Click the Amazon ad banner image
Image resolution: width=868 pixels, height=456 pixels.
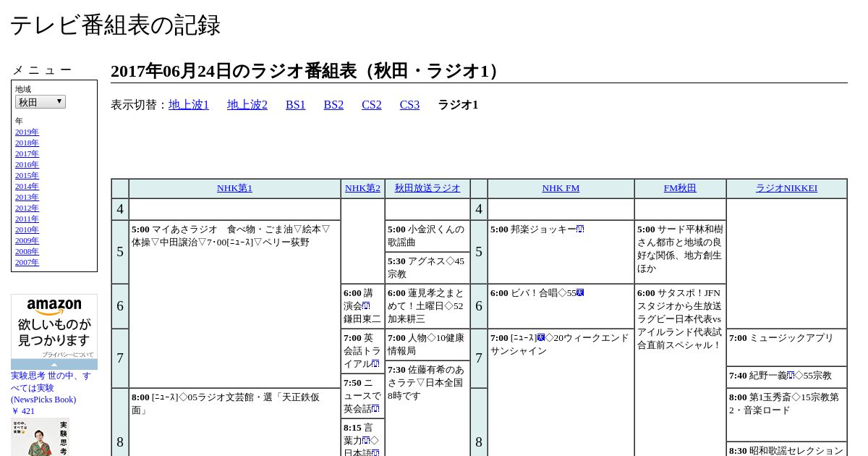[x=54, y=326]
